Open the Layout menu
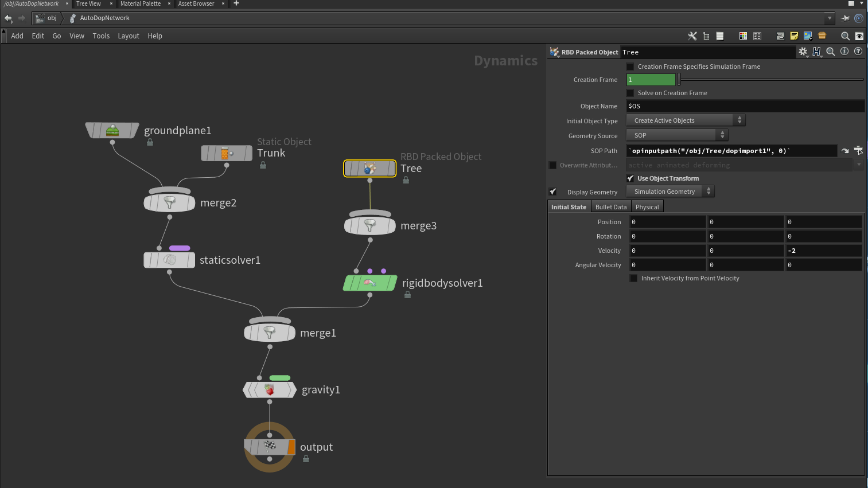This screenshot has height=488, width=868. tap(129, 36)
